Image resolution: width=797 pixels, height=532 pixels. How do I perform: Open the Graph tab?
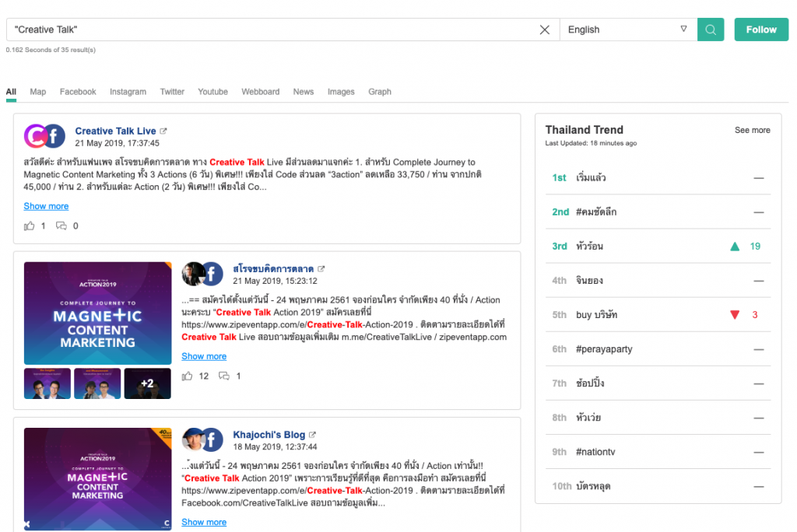click(380, 92)
